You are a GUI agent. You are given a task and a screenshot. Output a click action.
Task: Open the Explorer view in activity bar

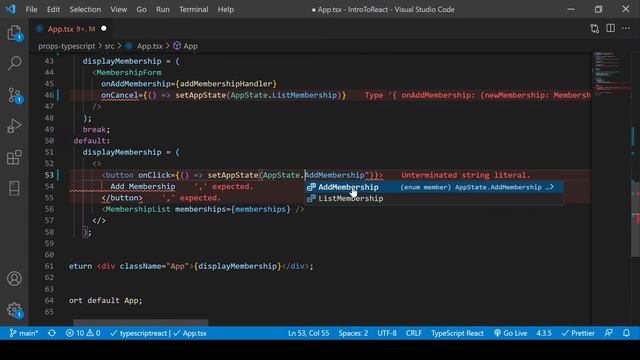pyautogui.click(x=14, y=33)
